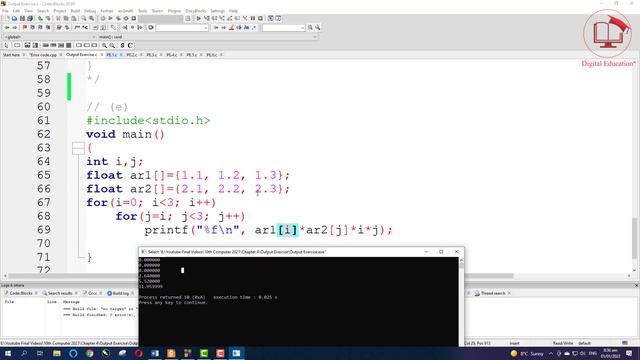Switch to the PE4.c editor tab
Viewport: 640px width, 360px height.
(x=171, y=55)
